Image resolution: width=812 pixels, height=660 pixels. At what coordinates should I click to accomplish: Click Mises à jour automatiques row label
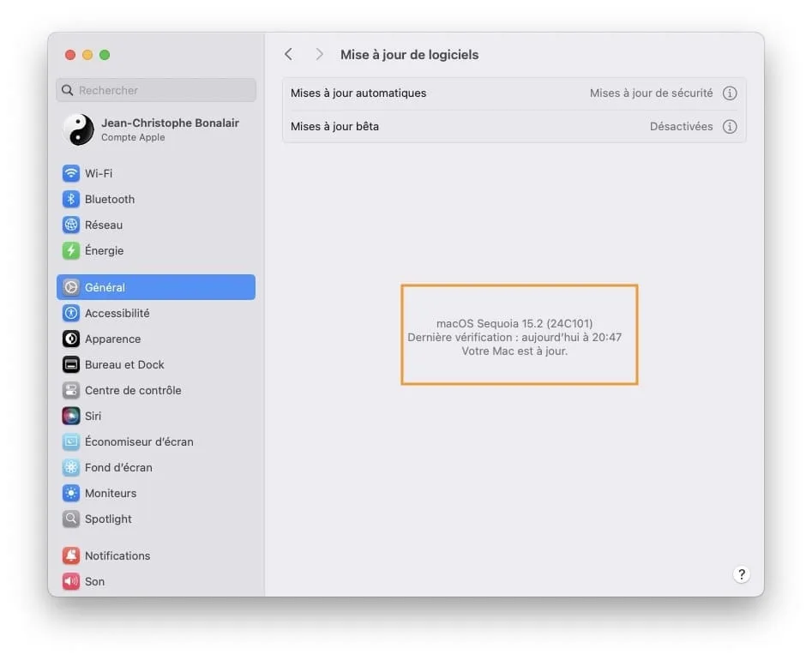click(x=358, y=93)
